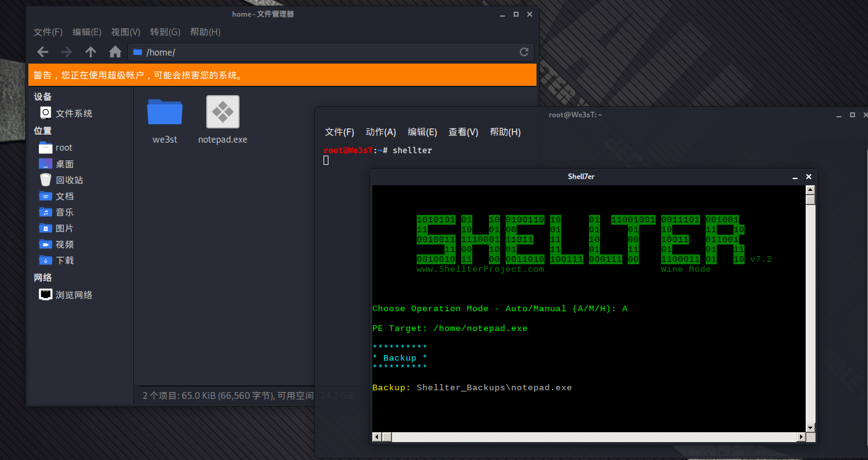Click the /home/ path field
The width and height of the screenshot is (868, 460).
pyautogui.click(x=331, y=52)
